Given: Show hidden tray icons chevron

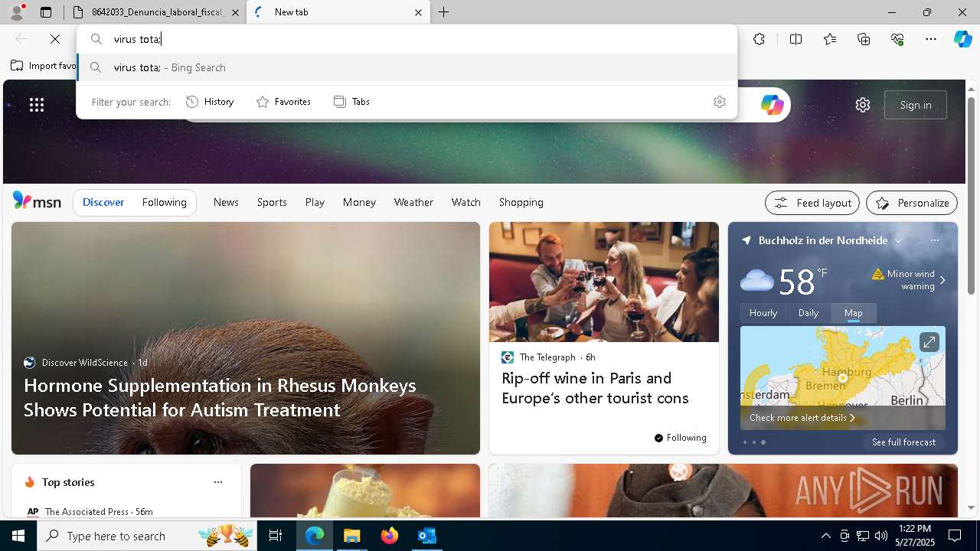Looking at the screenshot, I should 826,536.
